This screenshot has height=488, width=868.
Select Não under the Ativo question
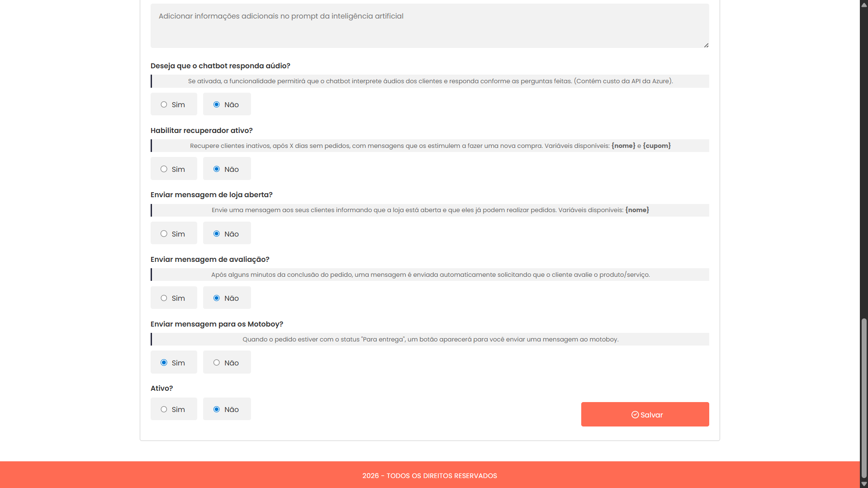[x=217, y=409]
